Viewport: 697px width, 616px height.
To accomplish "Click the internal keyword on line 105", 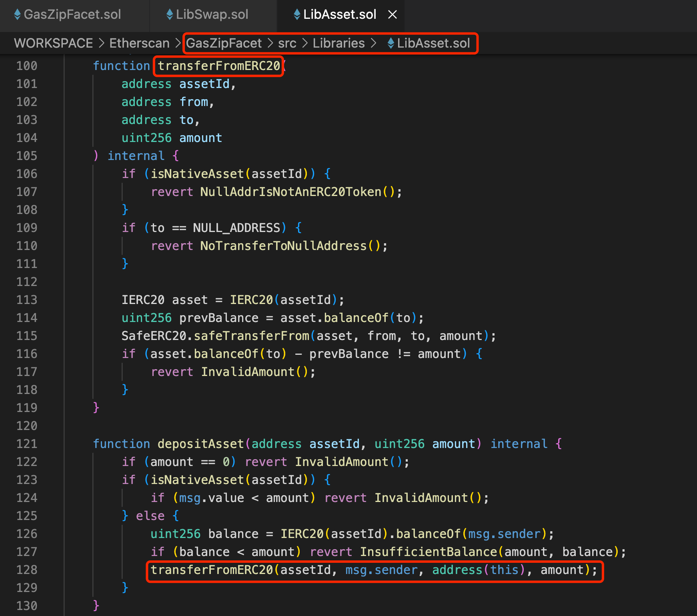I will click(136, 156).
